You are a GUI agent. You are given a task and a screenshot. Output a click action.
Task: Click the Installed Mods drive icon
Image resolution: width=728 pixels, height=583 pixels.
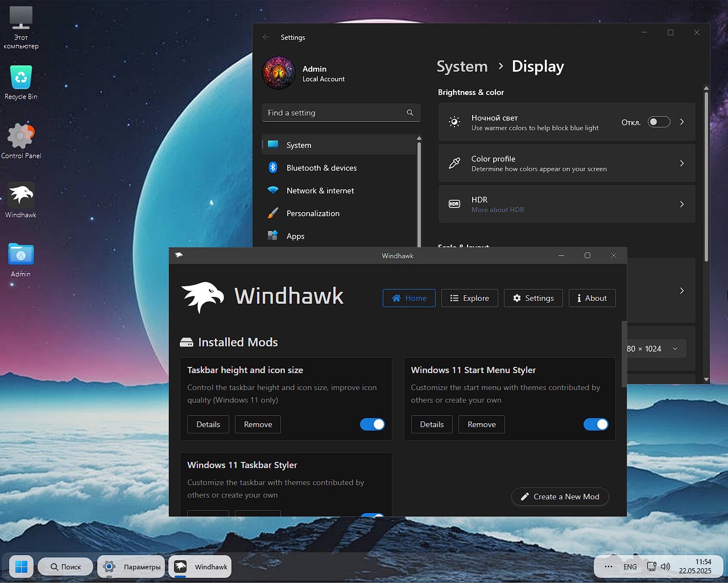tap(187, 342)
